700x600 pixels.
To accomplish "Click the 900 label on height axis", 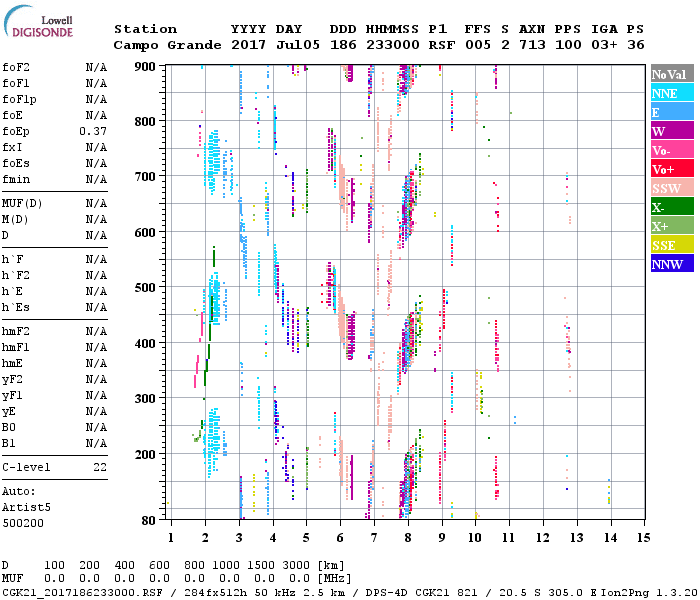I will [146, 67].
